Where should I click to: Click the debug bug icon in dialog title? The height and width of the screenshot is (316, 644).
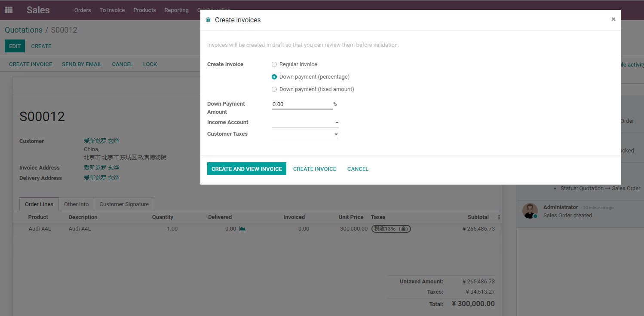coord(209,20)
